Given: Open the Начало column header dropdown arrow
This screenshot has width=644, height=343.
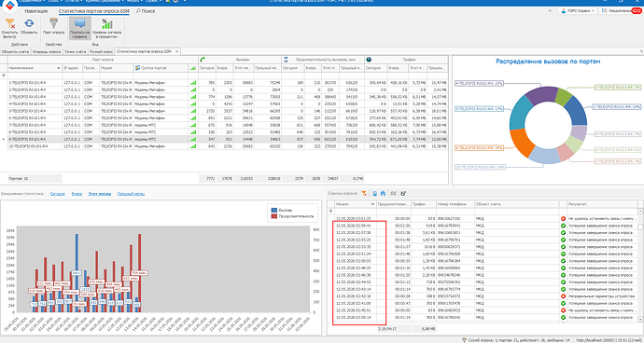Looking at the screenshot, I should point(373,204).
